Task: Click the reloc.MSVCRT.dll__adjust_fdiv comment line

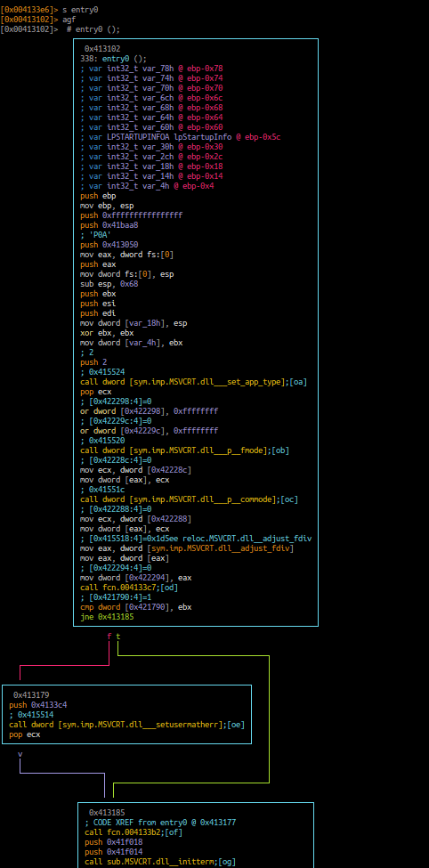Action: [x=196, y=539]
